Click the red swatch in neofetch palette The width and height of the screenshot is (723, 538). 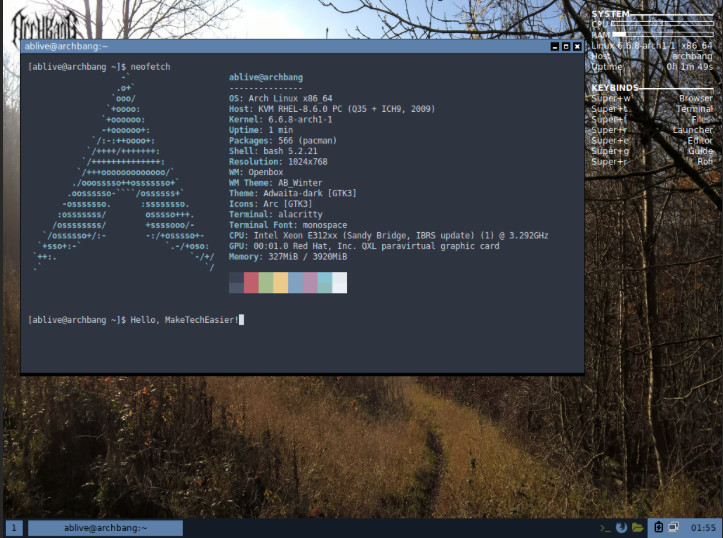pyautogui.click(x=251, y=283)
